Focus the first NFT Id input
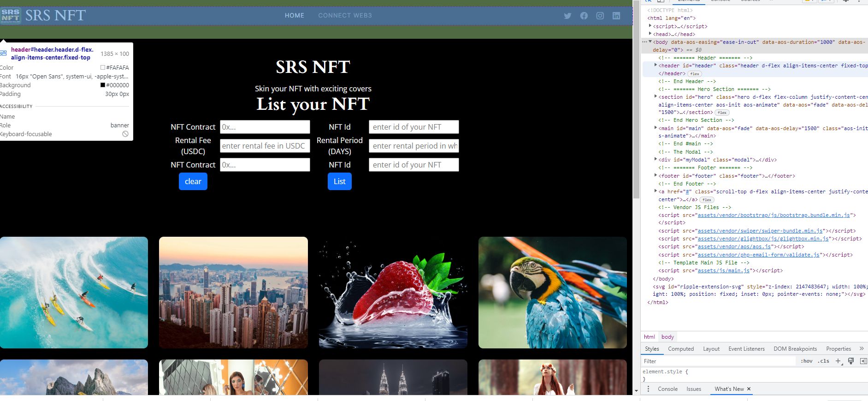 (x=414, y=127)
